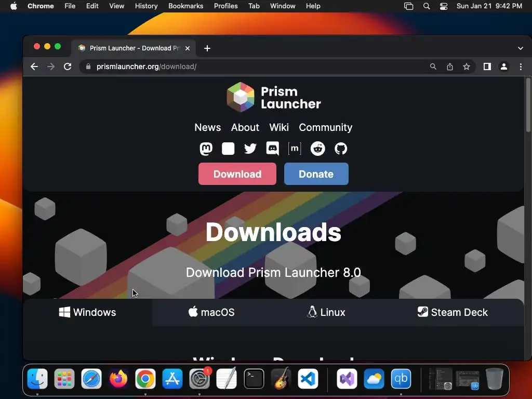The height and width of the screenshot is (399, 532).
Task: Click the Prism Launcher logo
Action: tap(273, 97)
